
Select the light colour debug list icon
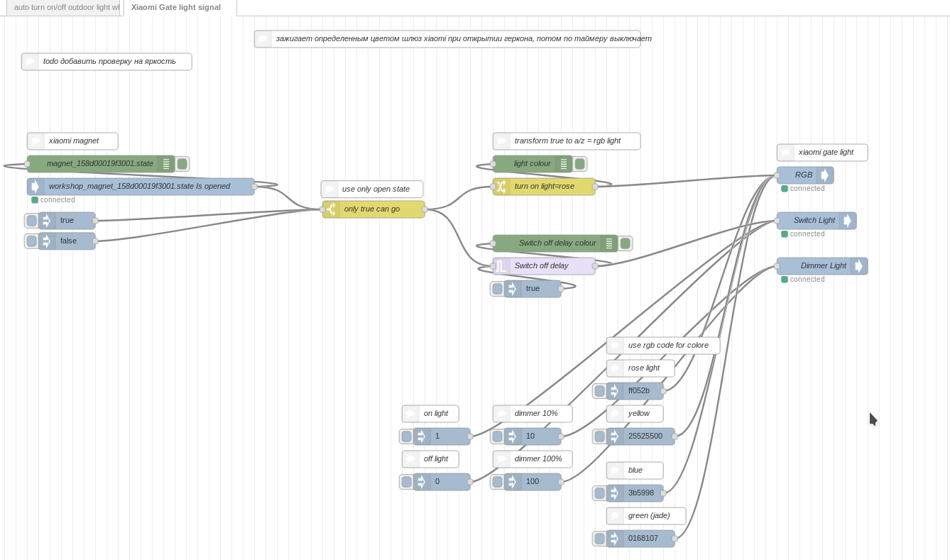[564, 164]
